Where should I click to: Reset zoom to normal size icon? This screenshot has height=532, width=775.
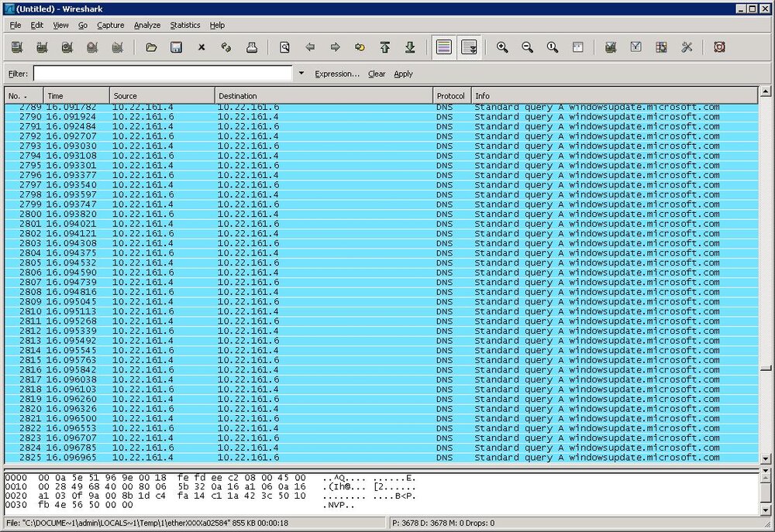coord(553,47)
